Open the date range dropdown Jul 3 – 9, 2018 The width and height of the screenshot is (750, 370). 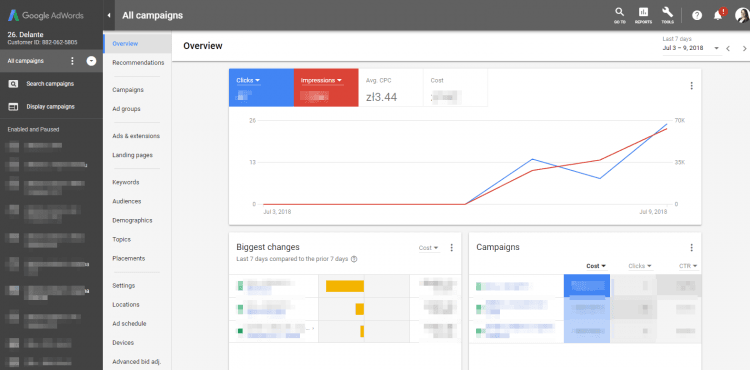pyautogui.click(x=691, y=48)
